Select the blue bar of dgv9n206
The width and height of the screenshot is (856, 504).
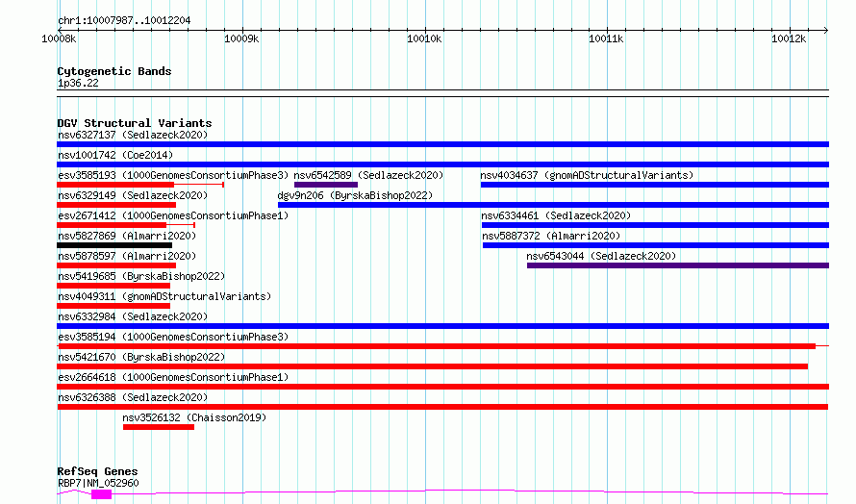click(x=554, y=205)
